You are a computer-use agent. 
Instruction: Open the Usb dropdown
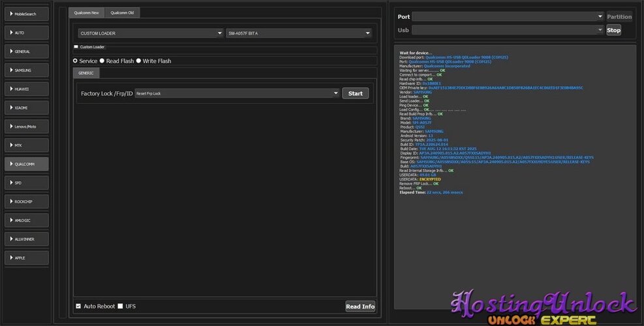[x=508, y=30]
